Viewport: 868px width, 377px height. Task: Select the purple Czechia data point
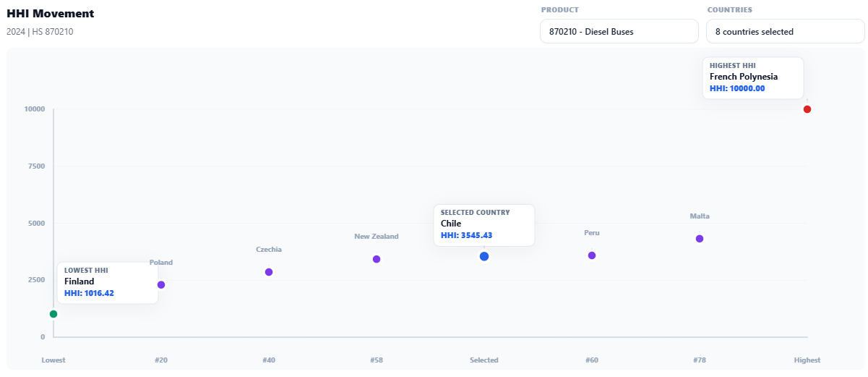pyautogui.click(x=269, y=272)
